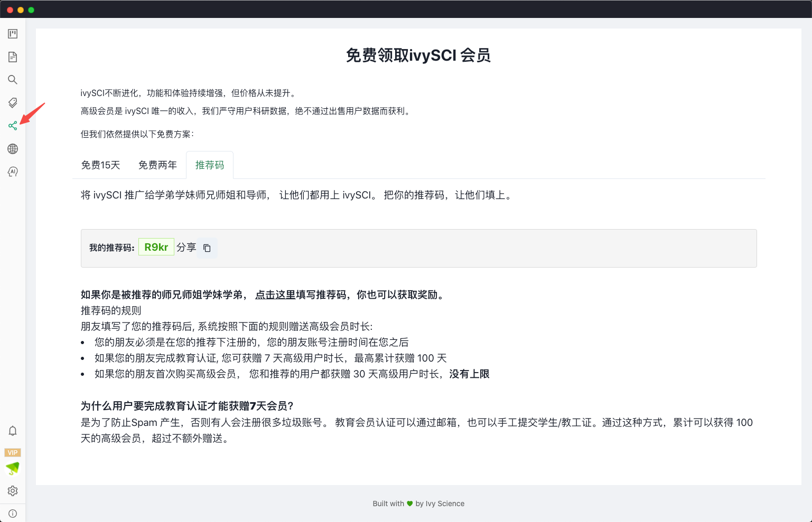Click the 我的推荐码 label

click(x=112, y=248)
